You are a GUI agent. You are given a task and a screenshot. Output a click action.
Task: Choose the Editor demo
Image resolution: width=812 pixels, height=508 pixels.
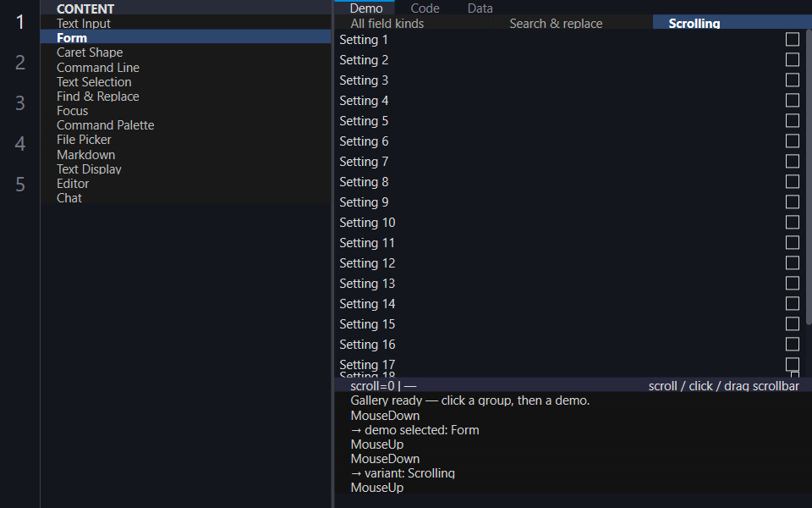[185, 184]
